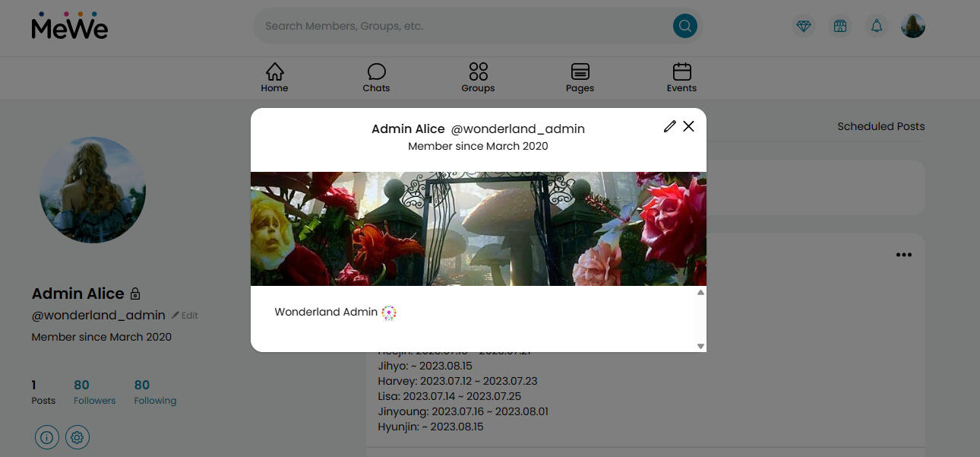The height and width of the screenshot is (457, 980).
Task: Open the profile info circle icon
Action: pos(47,437)
